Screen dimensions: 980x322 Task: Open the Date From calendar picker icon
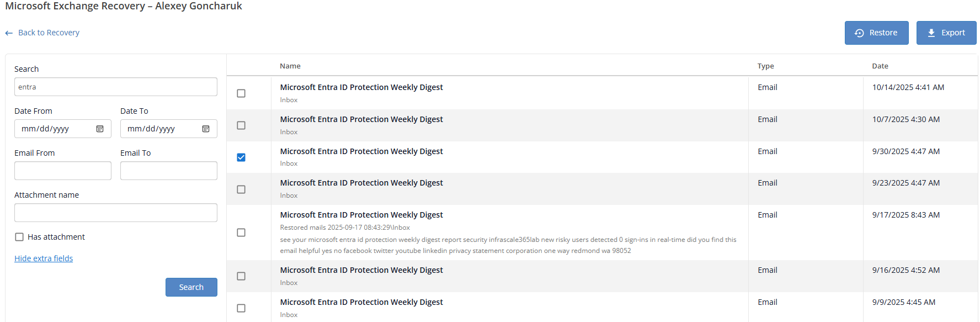pyautogui.click(x=100, y=129)
